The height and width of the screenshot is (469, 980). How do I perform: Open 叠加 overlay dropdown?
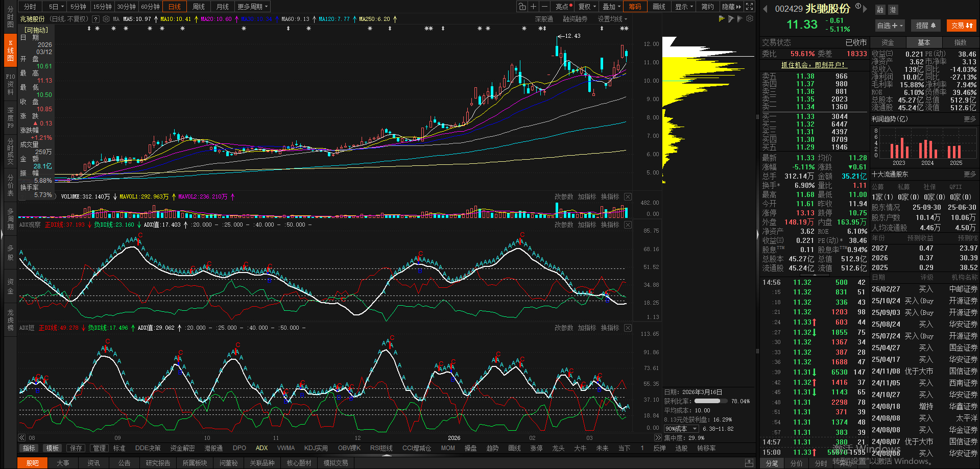[611, 7]
